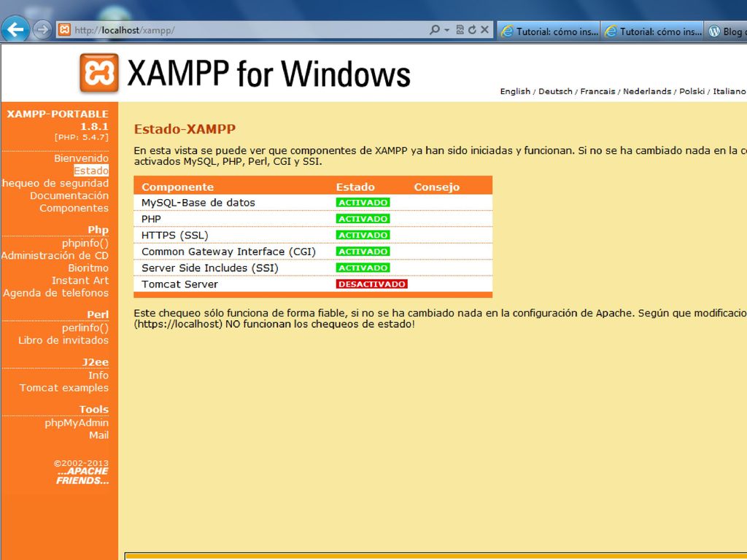The image size is (747, 560).
Task: Click ACTIVADO badge for CGI row
Action: pyautogui.click(x=363, y=252)
